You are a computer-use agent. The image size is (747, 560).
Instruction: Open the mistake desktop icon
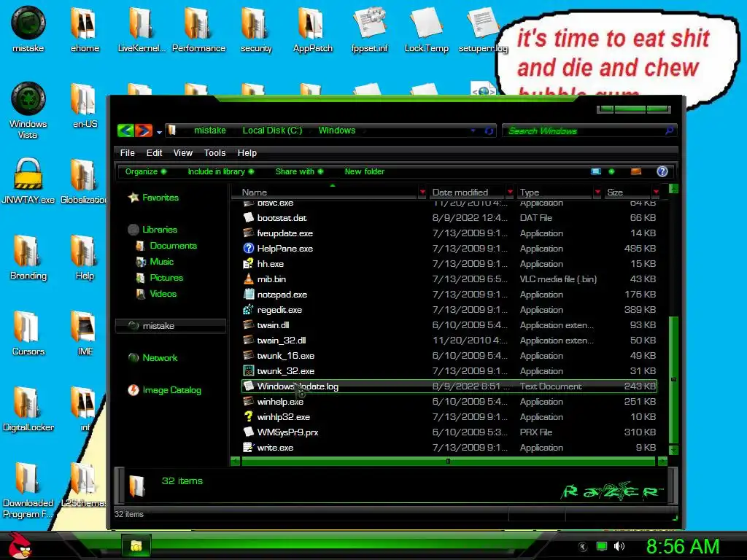click(28, 29)
